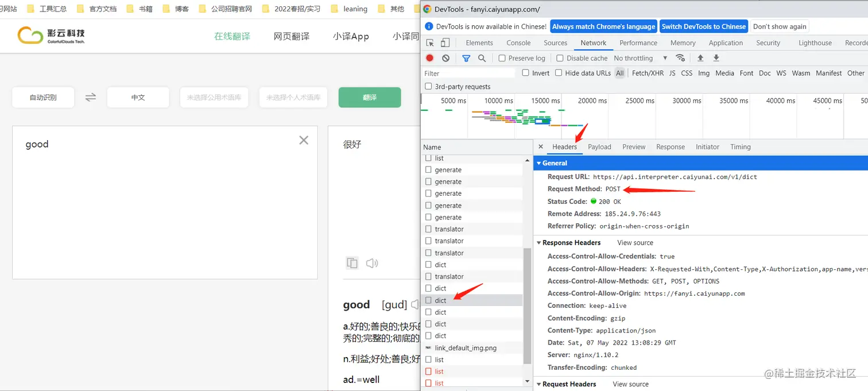Check the Invert filter checkbox

click(525, 73)
